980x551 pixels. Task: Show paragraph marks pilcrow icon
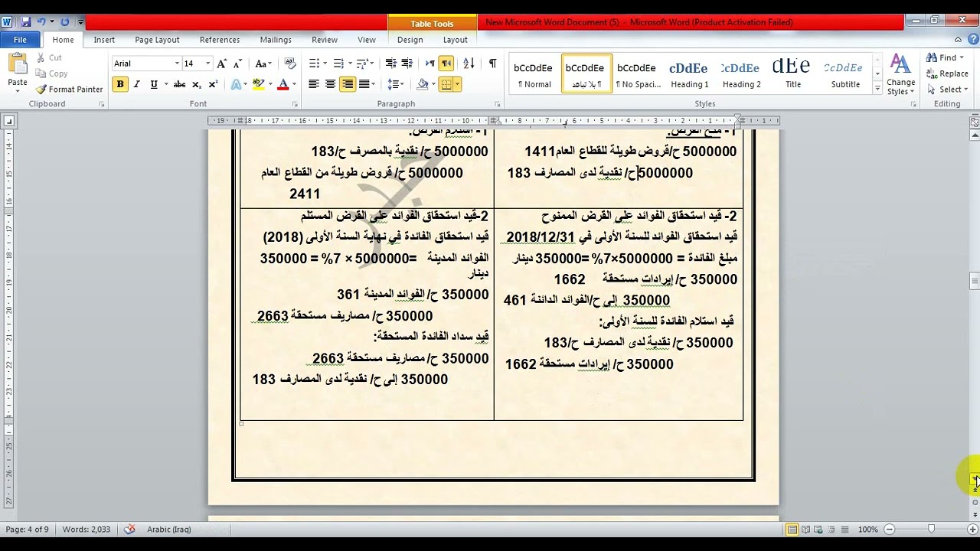click(492, 64)
